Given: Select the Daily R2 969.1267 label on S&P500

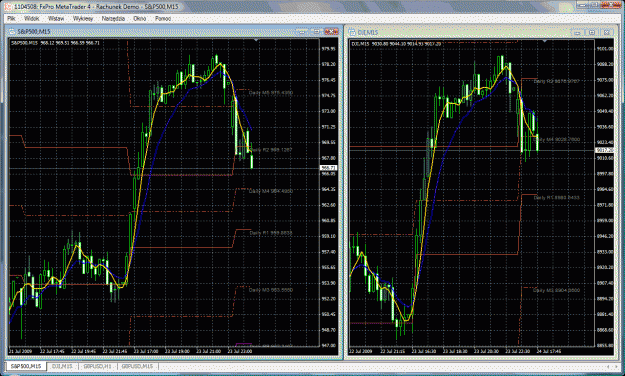Looking at the screenshot, I should (271, 150).
